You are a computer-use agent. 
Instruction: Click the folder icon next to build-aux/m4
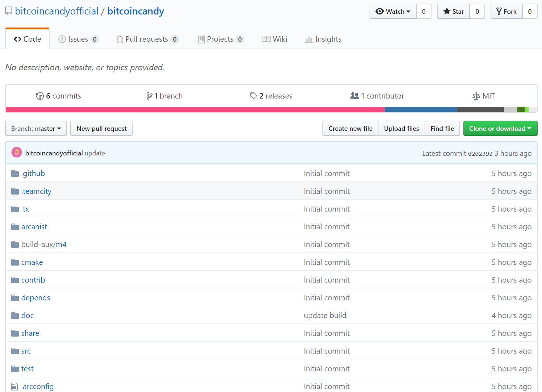tap(15, 245)
